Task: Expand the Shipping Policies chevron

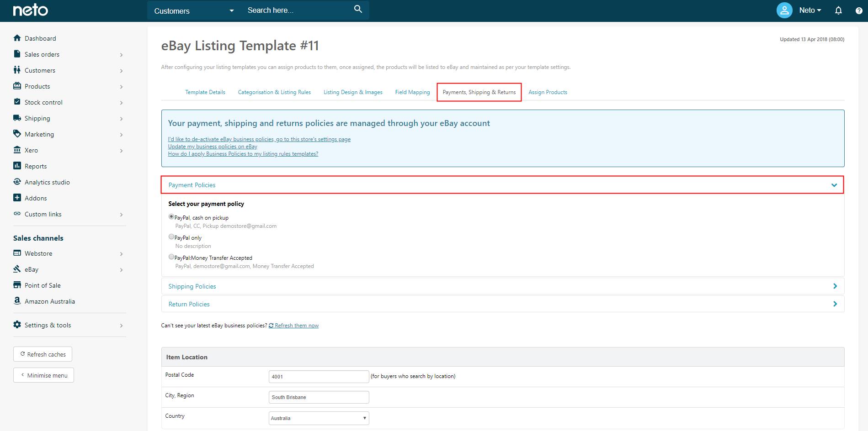Action: click(835, 286)
